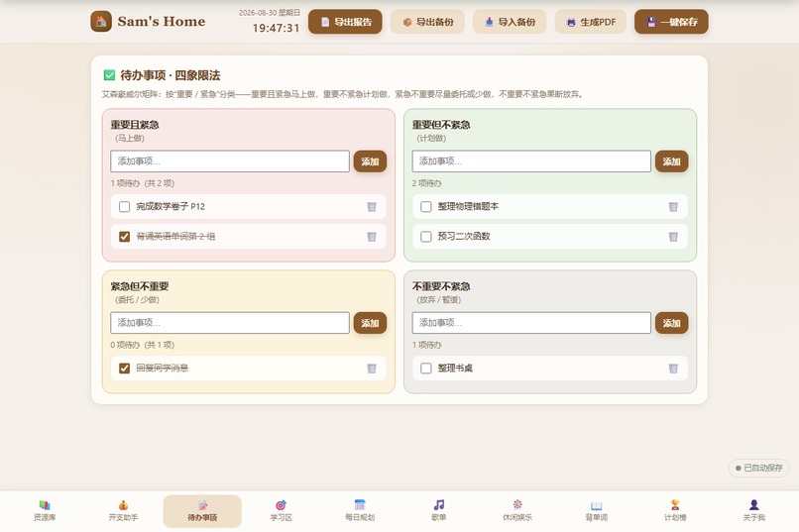
Task: Open the 关于我 tab
Action: (x=753, y=511)
